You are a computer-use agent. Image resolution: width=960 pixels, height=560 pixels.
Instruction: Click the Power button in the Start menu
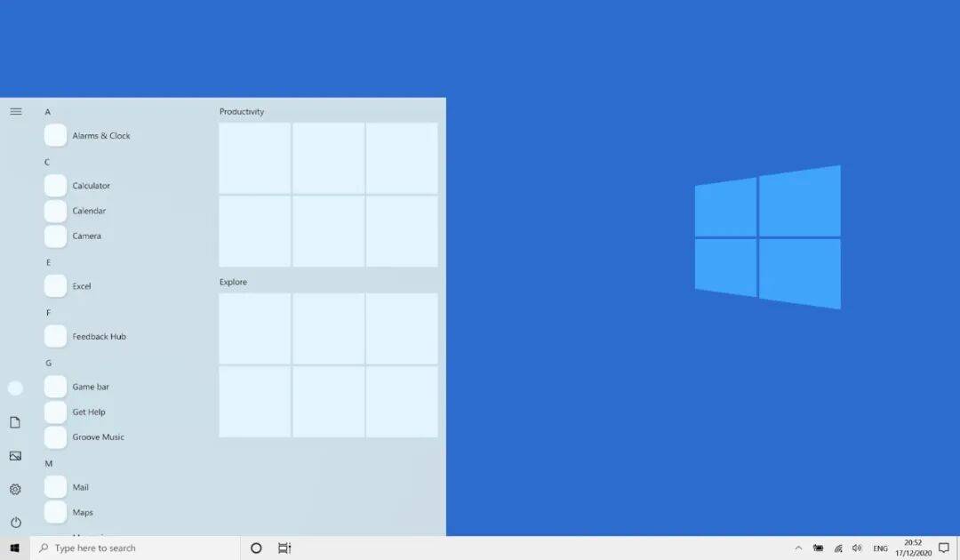point(15,522)
